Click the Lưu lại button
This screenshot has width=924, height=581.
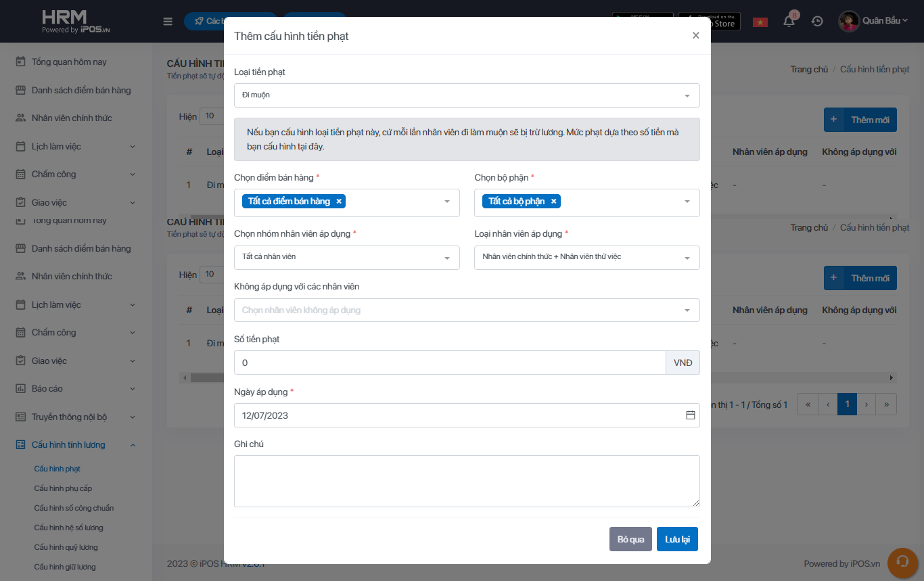point(676,539)
